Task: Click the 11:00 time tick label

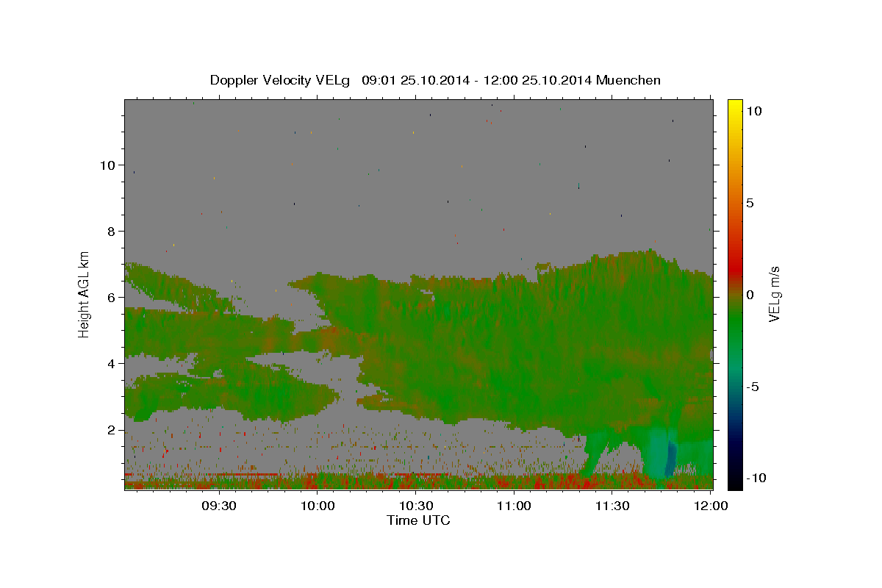Action: pos(514,506)
